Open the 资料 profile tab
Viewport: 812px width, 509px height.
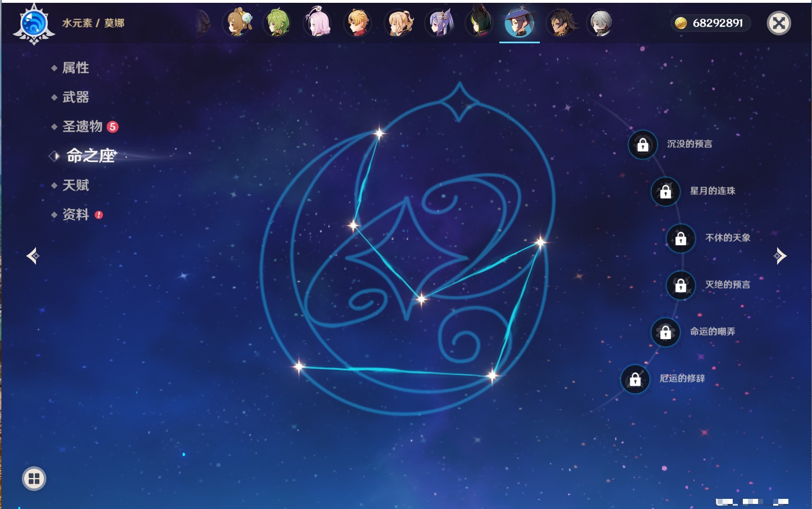point(75,214)
